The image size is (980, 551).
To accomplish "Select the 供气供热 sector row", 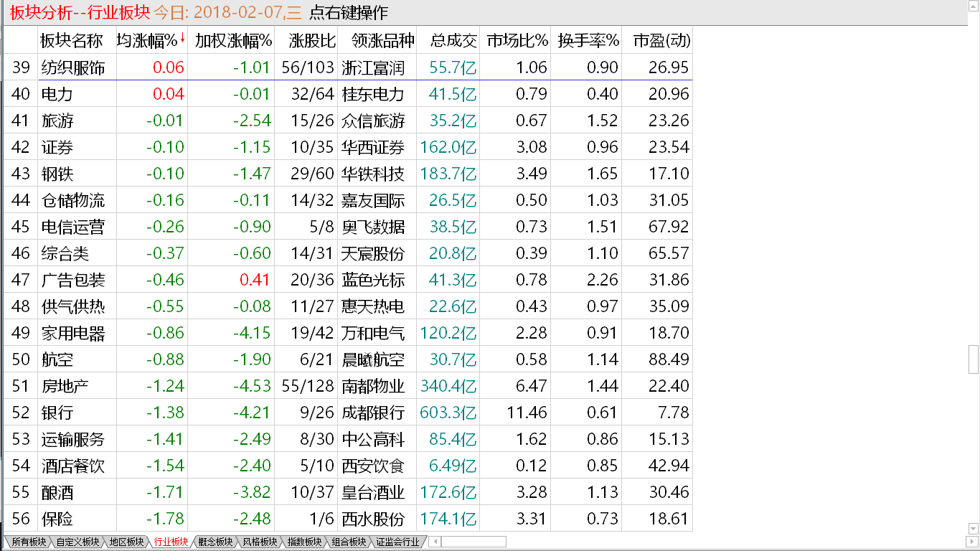I will (348, 306).
